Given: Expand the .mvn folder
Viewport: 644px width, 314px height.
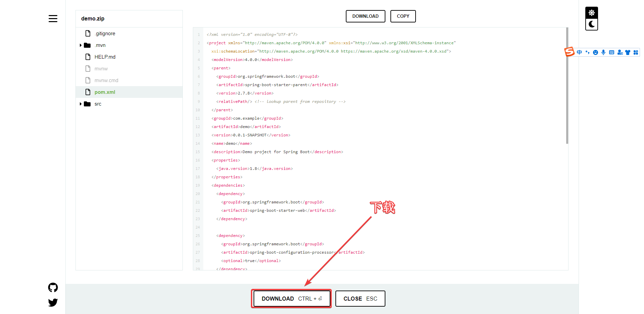Looking at the screenshot, I should click(x=81, y=45).
